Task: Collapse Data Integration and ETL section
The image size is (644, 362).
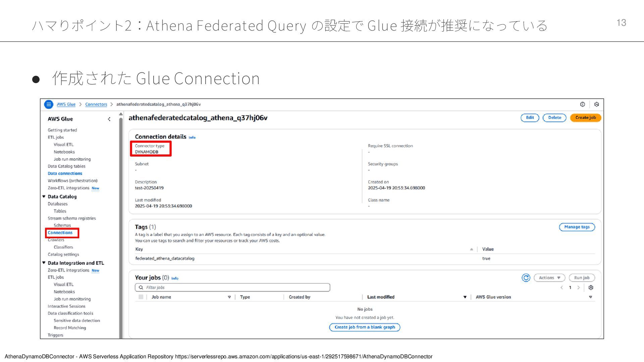Action: [x=44, y=263]
